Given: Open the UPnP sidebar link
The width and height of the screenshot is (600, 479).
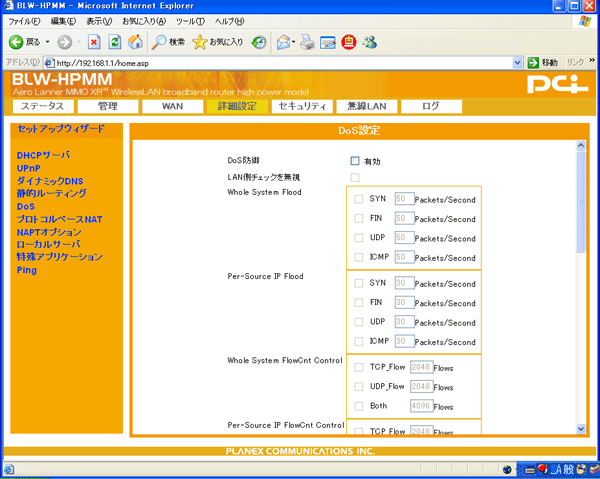Looking at the screenshot, I should 28,168.
